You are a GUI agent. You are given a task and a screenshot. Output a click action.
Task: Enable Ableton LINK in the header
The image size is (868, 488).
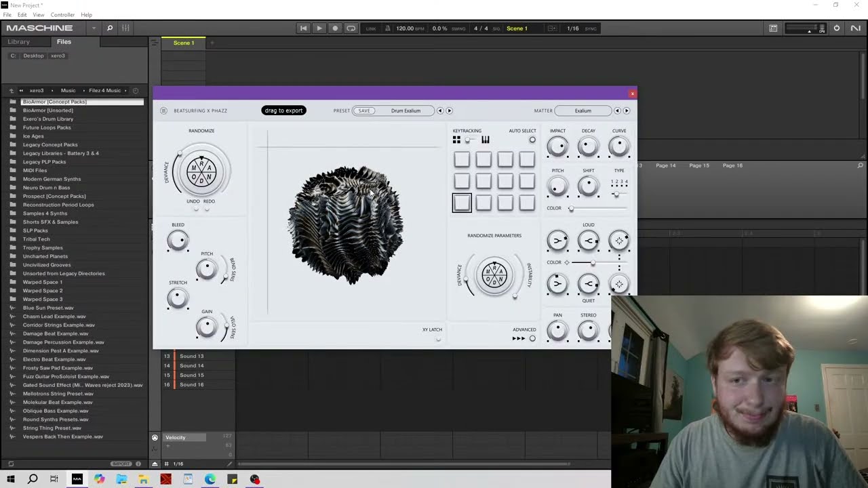(x=371, y=28)
